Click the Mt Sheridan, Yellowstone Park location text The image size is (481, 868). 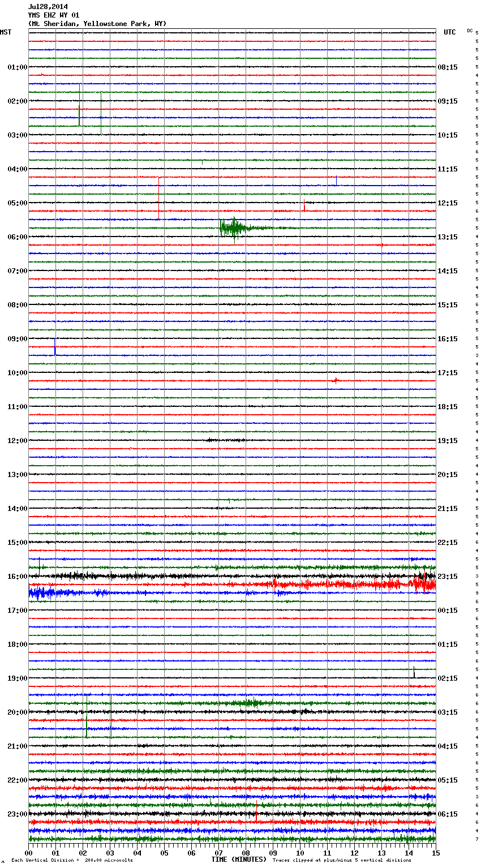[x=97, y=24]
